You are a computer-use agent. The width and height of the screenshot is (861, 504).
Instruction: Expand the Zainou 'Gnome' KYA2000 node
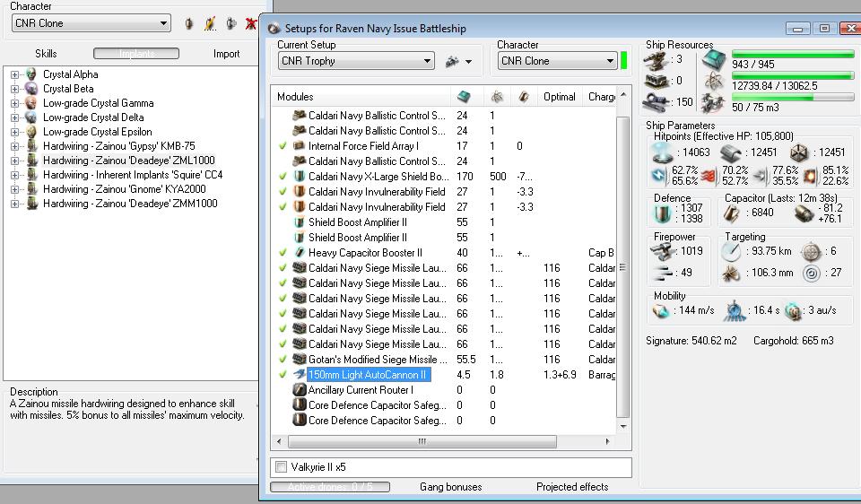click(x=15, y=189)
